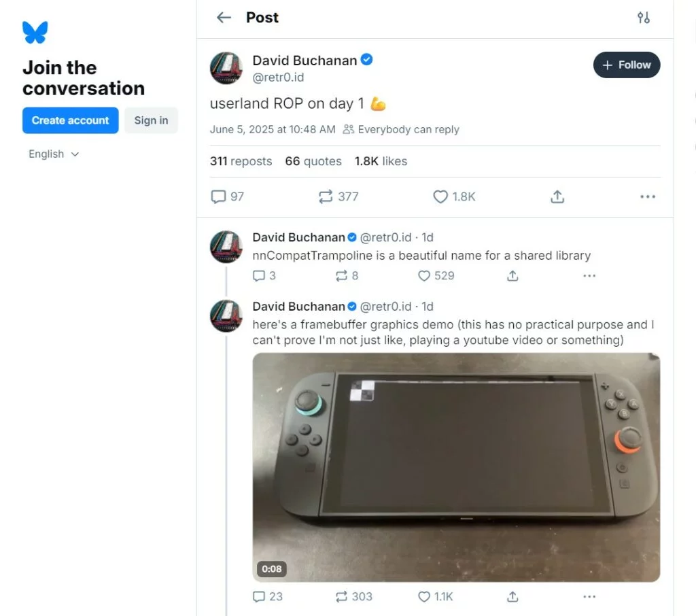Open more options on nnCompatTrampoline reply

coord(589,275)
